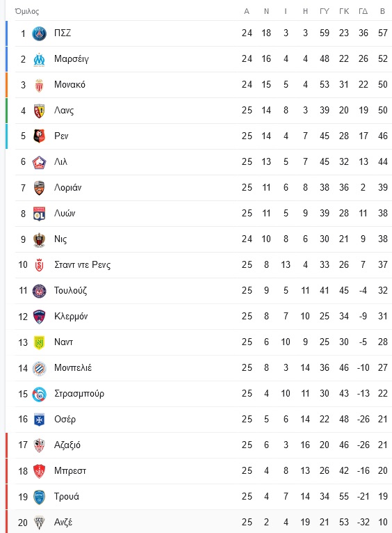
Task: Click the Λυών OL logo
Action: [x=39, y=214]
